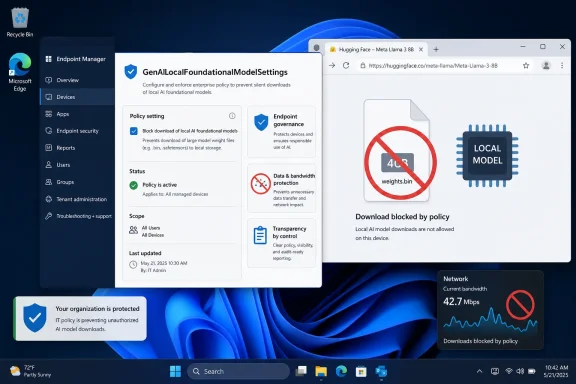Open the browser profile avatar
This screenshot has width=576, height=384.
click(x=546, y=65)
